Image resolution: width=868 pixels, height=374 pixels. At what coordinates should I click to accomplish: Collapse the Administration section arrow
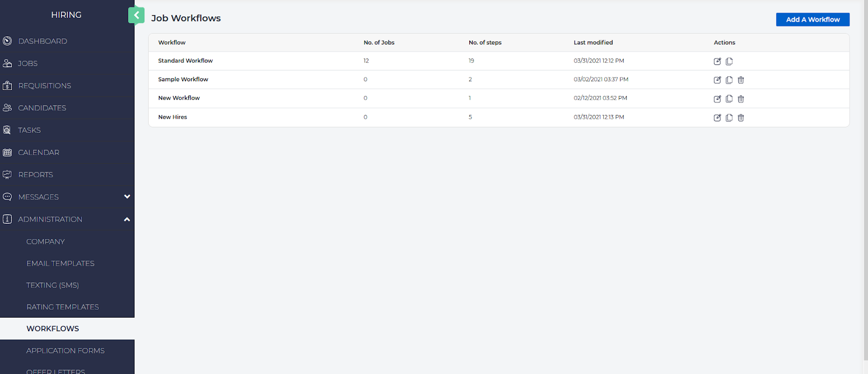click(x=127, y=220)
